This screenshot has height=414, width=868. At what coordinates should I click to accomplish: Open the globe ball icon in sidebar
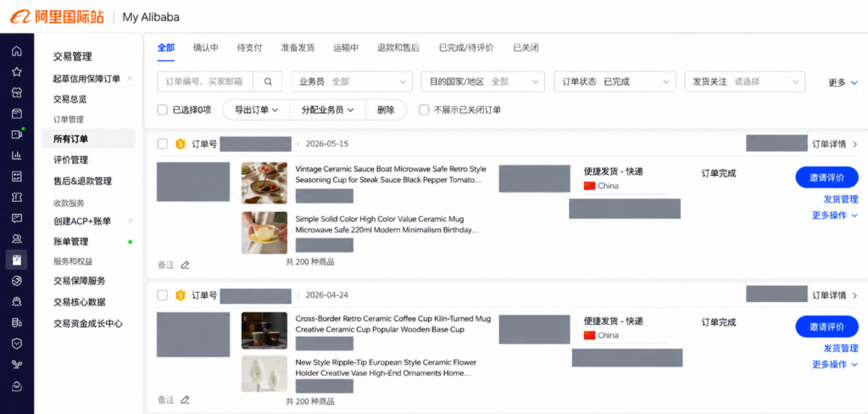17,281
